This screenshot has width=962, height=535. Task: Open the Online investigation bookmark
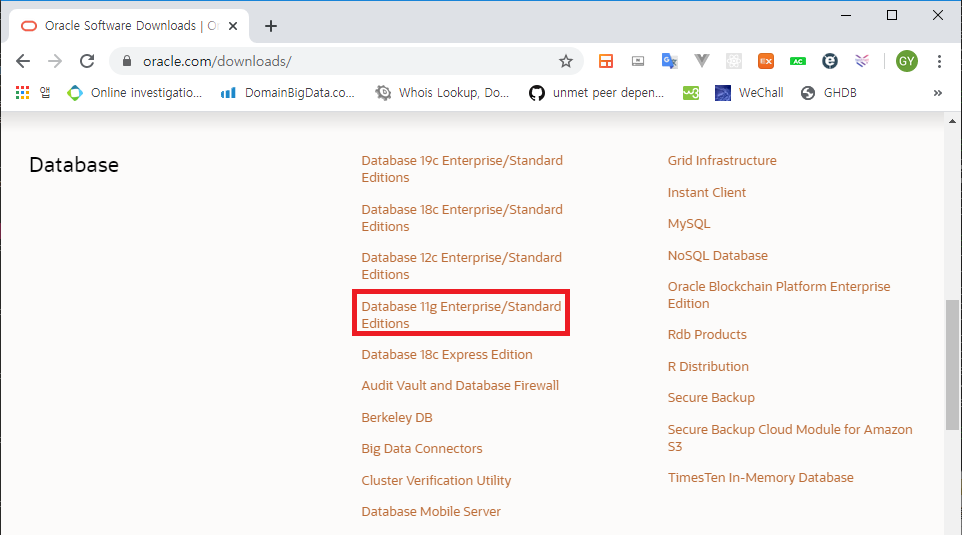coord(135,93)
